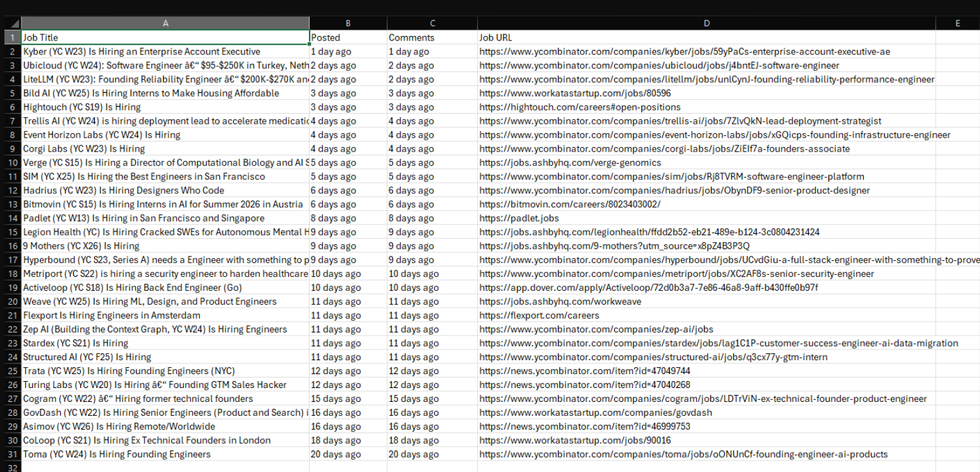Select the workatastartup.com/companies/govdash URL cell
The image size is (980, 472).
click(706, 413)
